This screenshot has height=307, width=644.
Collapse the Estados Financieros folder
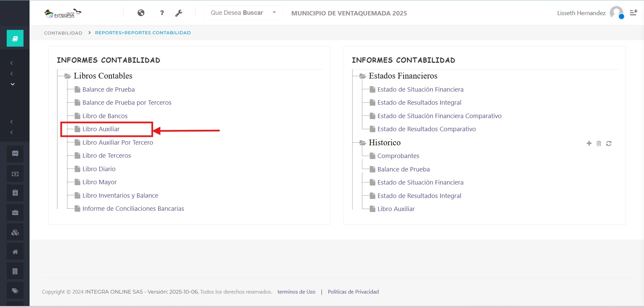363,76
